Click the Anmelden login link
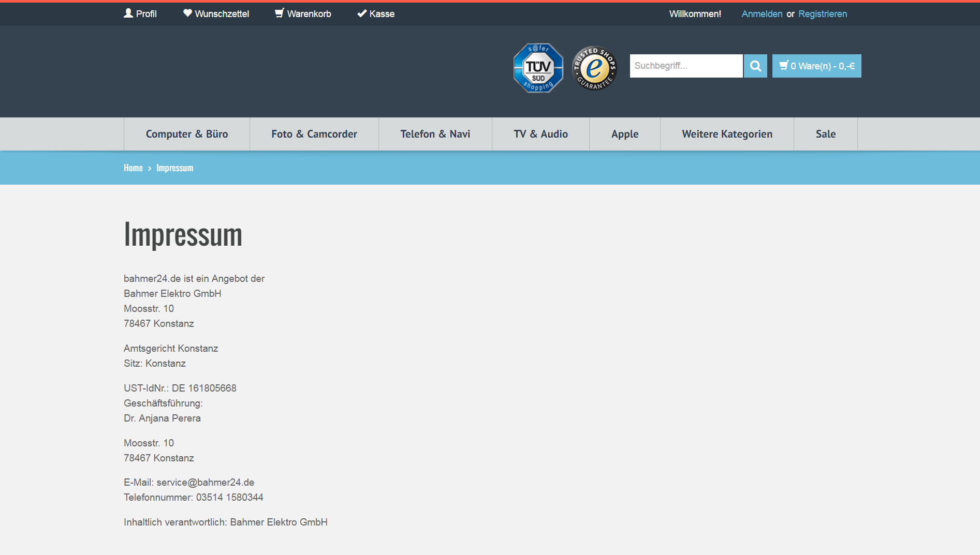 coord(762,14)
